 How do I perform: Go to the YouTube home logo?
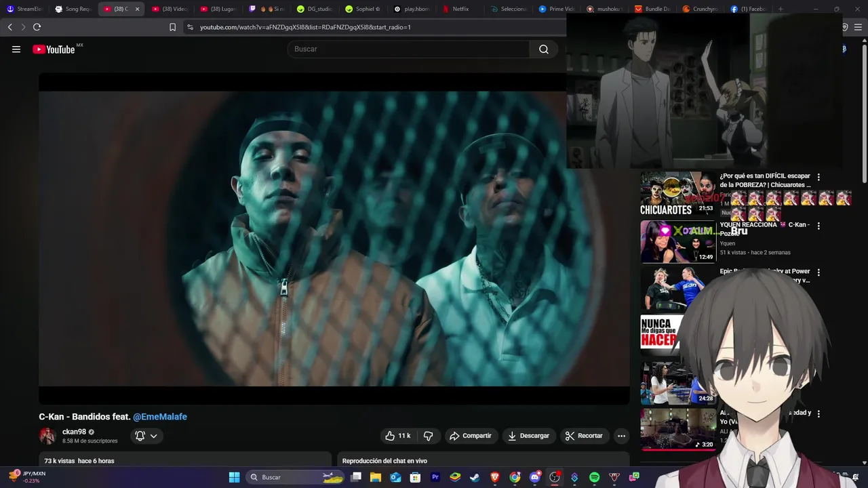(x=54, y=49)
